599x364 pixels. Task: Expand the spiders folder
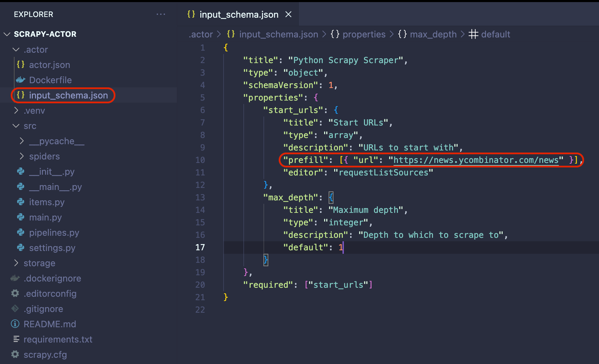pos(21,156)
